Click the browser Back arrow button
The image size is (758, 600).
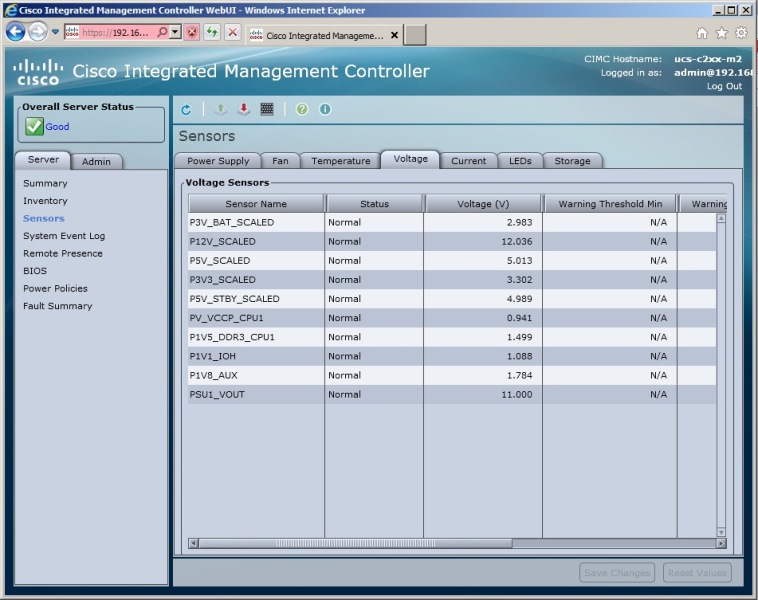(x=15, y=32)
